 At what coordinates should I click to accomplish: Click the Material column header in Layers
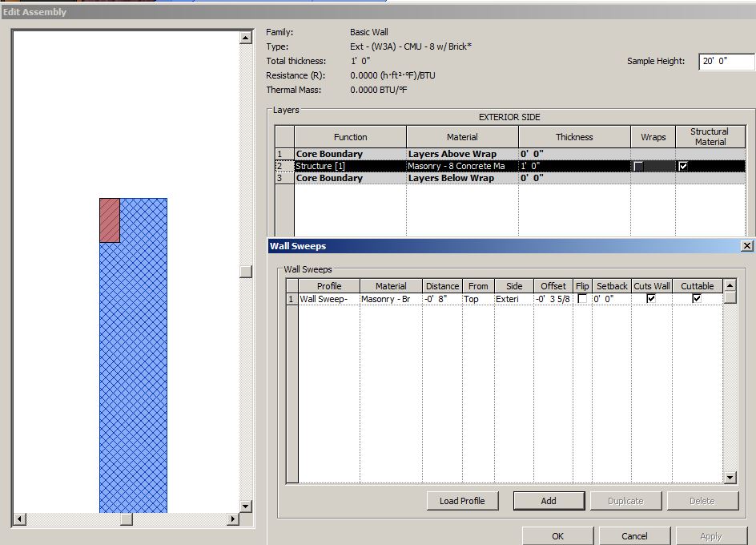tap(462, 137)
